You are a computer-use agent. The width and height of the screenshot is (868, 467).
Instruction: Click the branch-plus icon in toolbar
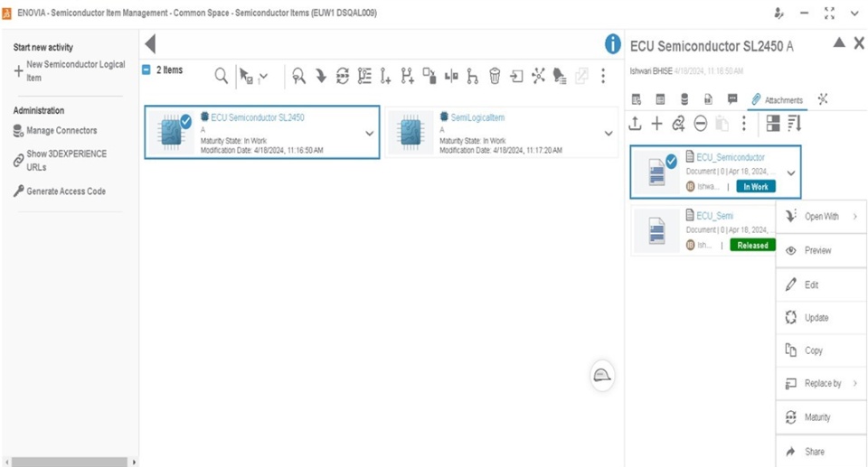408,76
